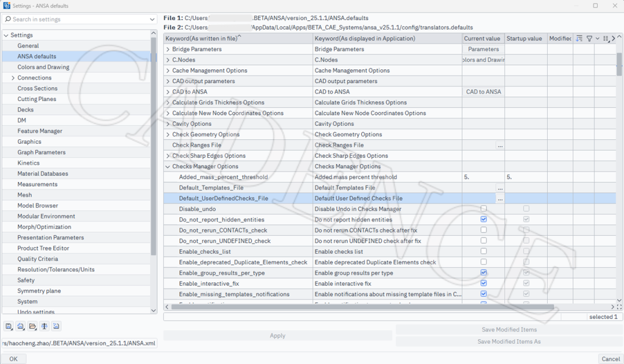Confirm with the OK button
Viewport: 624px width, 364px height.
pos(13,359)
